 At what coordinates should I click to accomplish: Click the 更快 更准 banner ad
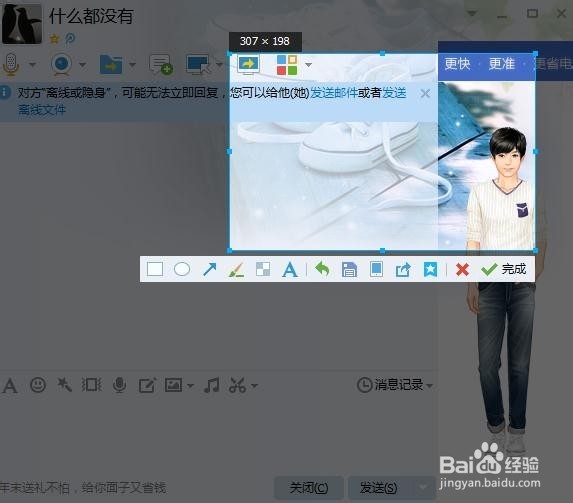[x=505, y=61]
